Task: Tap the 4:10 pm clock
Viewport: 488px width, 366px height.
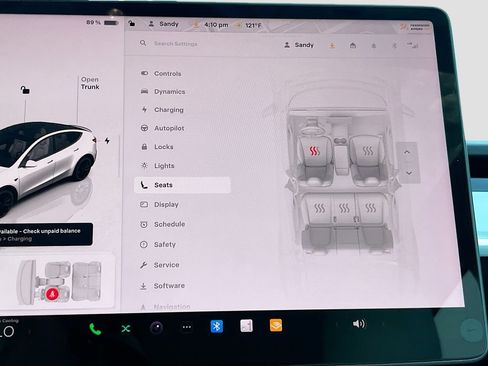Action: (x=216, y=25)
